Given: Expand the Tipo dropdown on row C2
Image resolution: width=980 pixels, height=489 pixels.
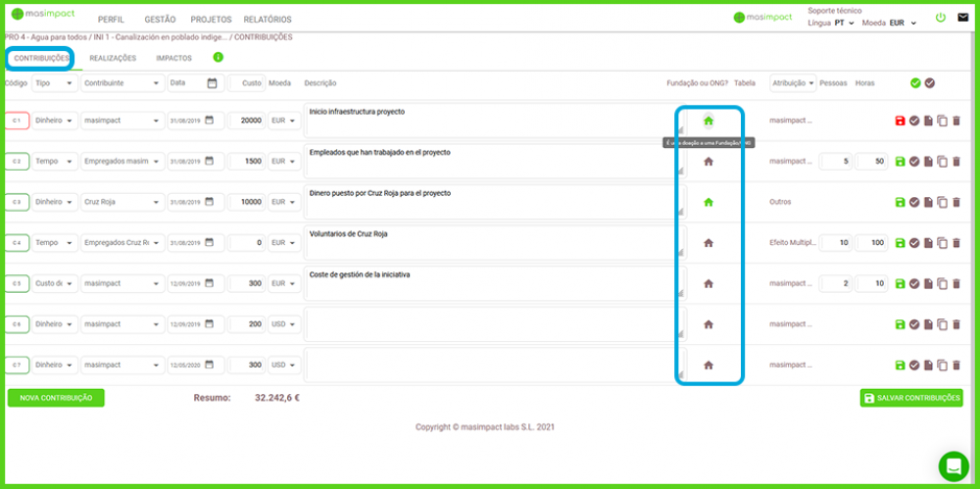Looking at the screenshot, I should point(54,162).
